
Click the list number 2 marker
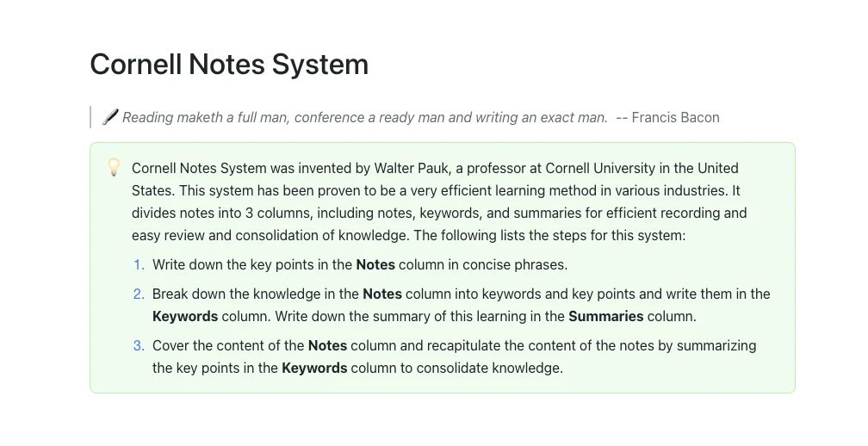pos(139,294)
